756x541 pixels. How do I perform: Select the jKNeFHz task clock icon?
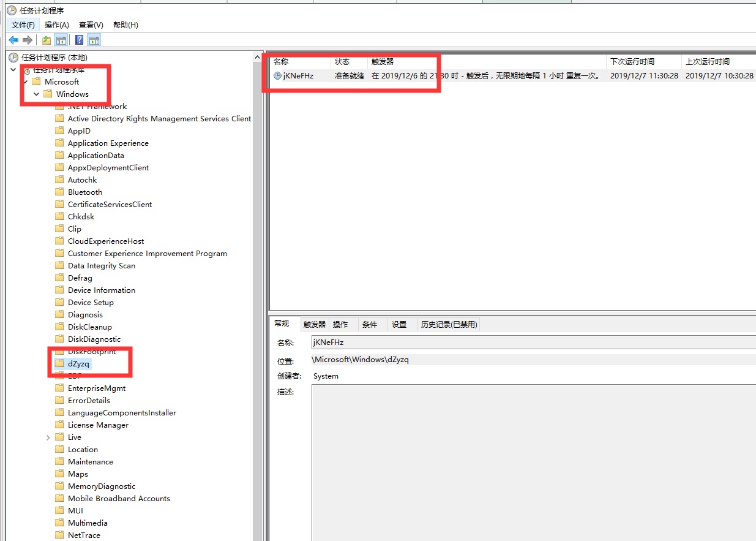pyautogui.click(x=277, y=76)
